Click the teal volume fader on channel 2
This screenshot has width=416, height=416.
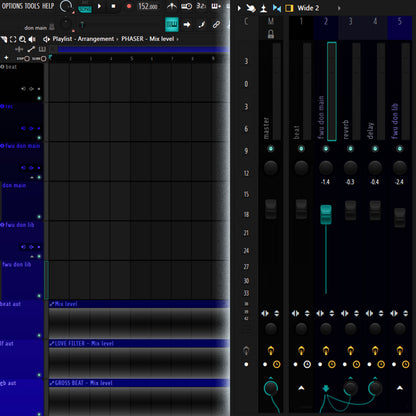coord(326,214)
